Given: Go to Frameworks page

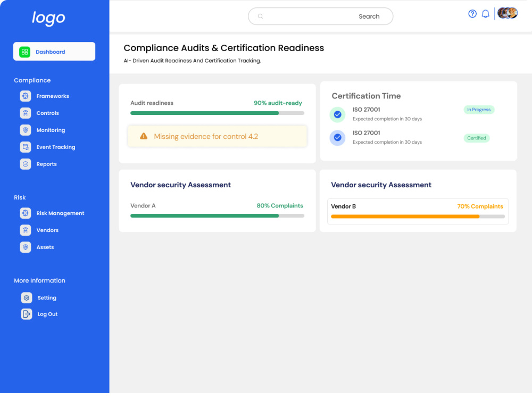Looking at the screenshot, I should click(x=53, y=96).
